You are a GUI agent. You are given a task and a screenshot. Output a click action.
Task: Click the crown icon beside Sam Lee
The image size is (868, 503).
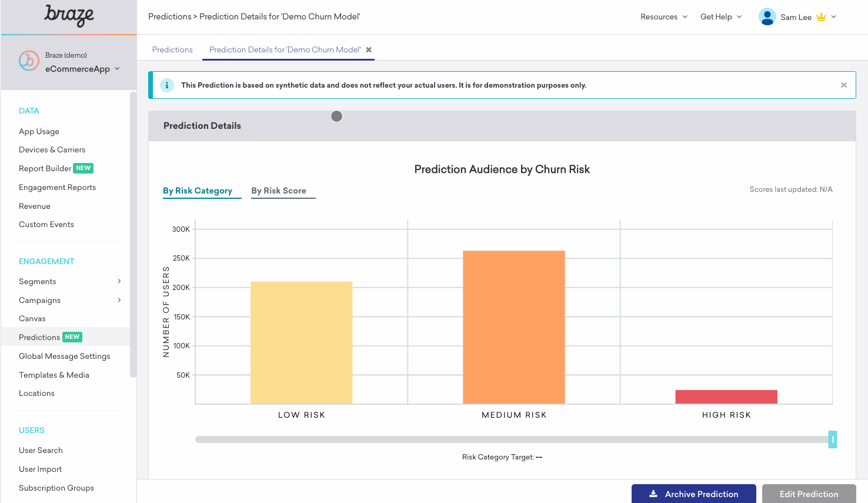tap(821, 17)
